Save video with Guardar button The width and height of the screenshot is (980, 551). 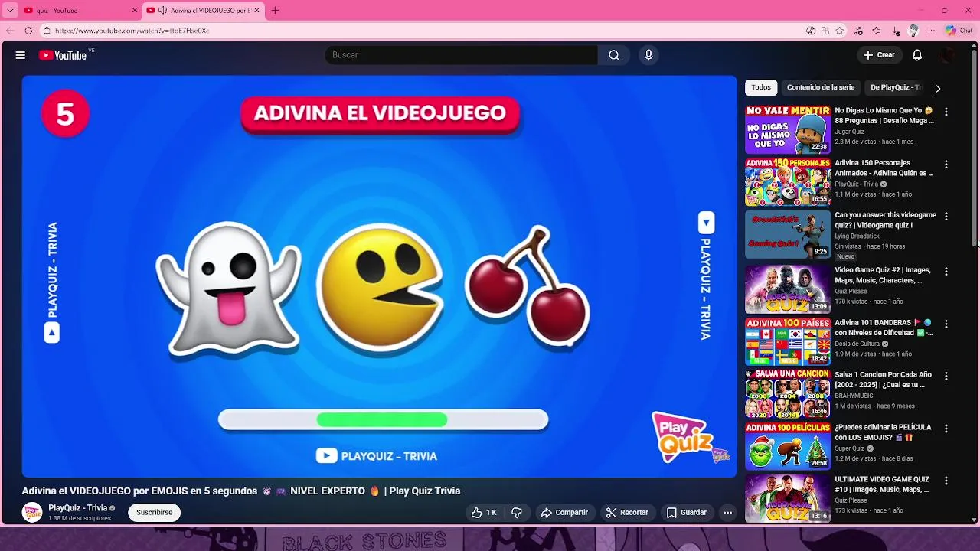687,513
